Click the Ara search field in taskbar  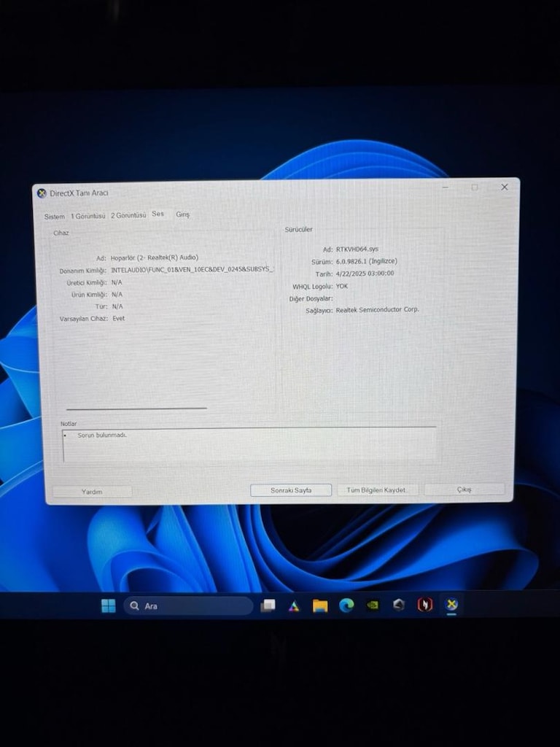point(188,605)
